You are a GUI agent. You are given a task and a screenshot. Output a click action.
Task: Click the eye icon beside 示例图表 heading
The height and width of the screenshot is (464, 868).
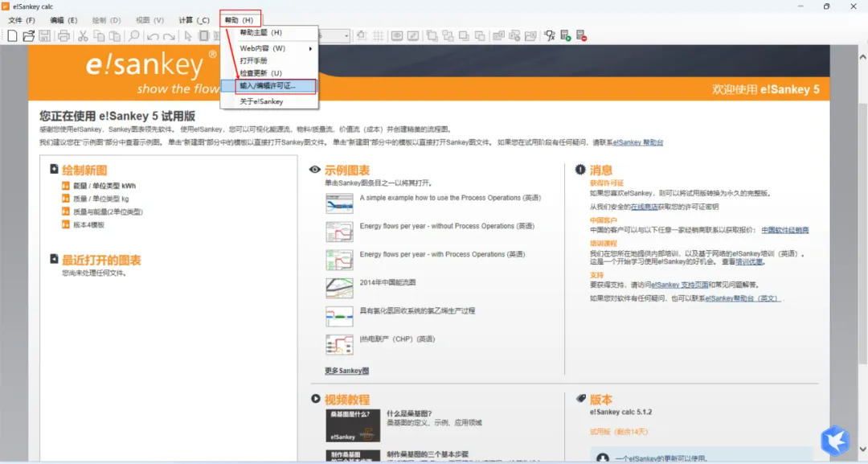pyautogui.click(x=315, y=170)
